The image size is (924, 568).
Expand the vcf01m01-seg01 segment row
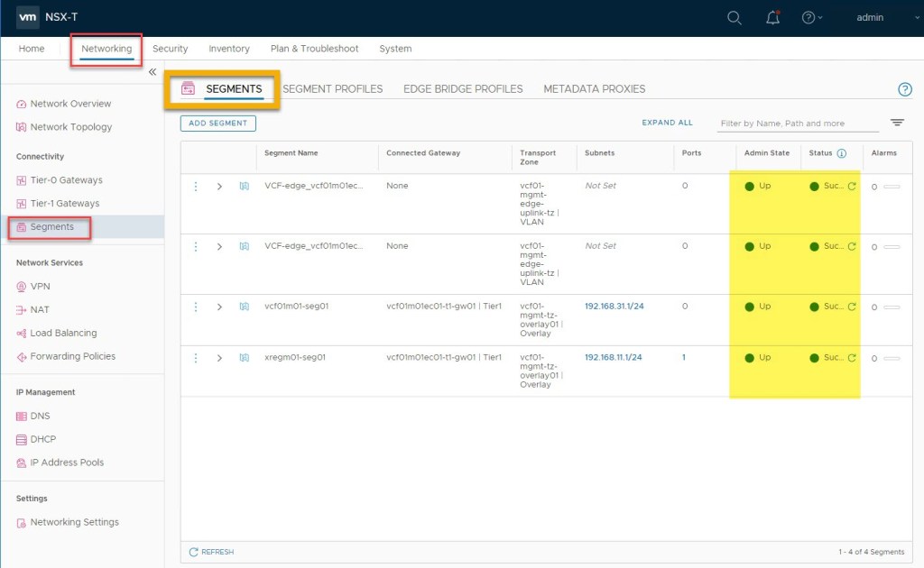click(219, 307)
